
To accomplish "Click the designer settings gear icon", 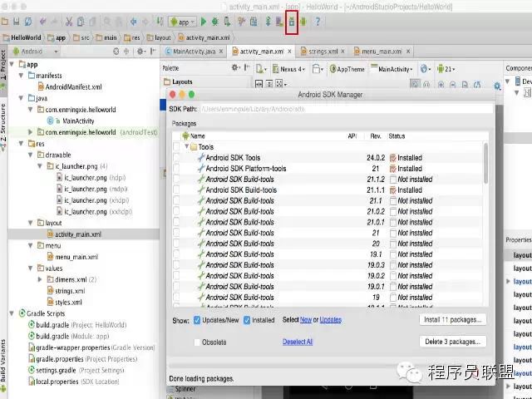I will [497, 86].
